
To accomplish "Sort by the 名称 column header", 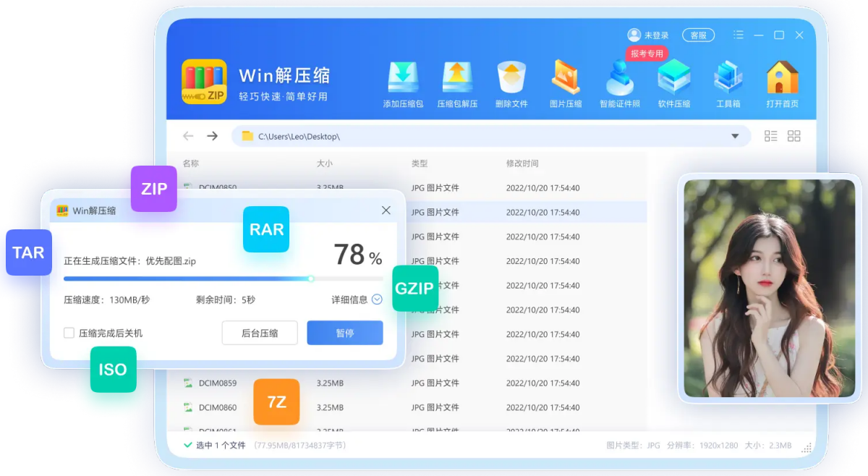I will coord(191,163).
